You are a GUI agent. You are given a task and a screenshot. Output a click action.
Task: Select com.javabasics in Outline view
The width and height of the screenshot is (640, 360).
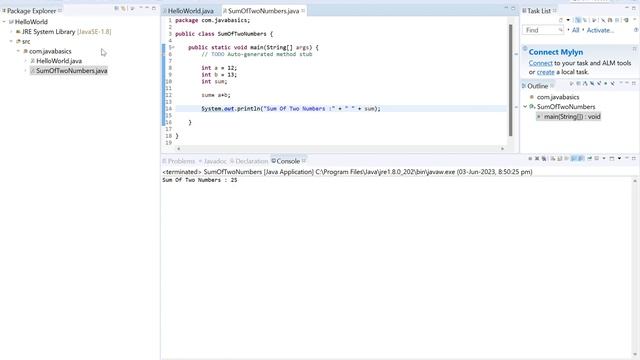click(x=558, y=97)
